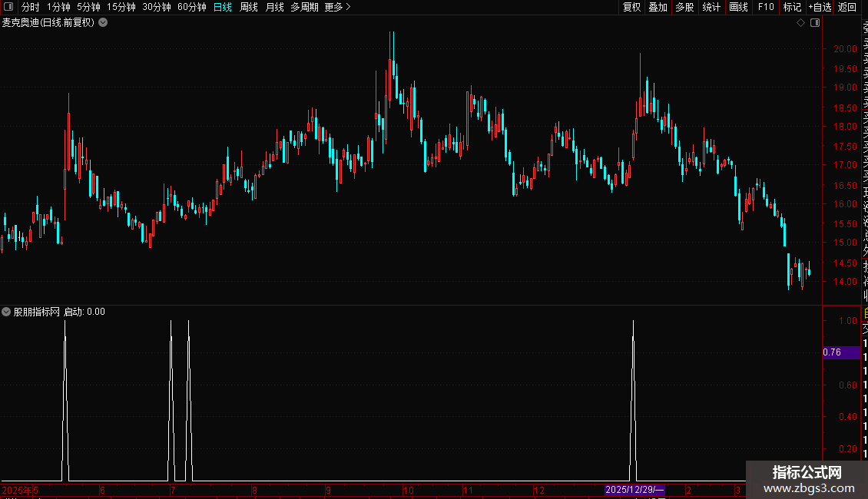Switch to 月线 monthly chart
Viewport: 868px width, 499px height.
[x=274, y=7]
